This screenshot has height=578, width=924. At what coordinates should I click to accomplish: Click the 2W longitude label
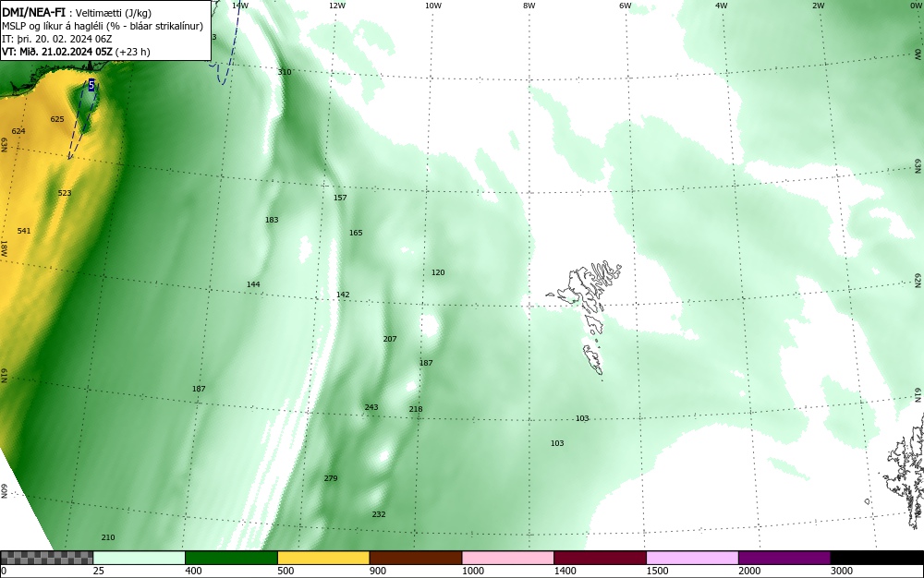point(818,6)
